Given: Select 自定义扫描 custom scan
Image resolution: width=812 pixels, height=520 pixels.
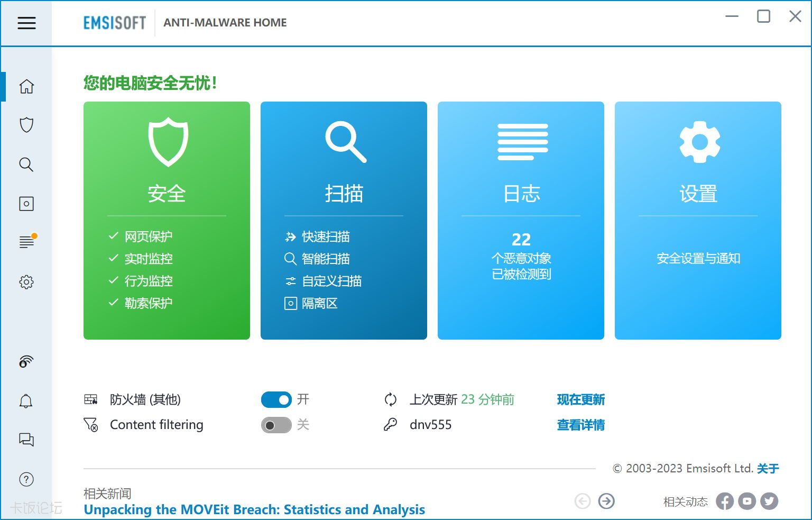Looking at the screenshot, I should (x=331, y=281).
